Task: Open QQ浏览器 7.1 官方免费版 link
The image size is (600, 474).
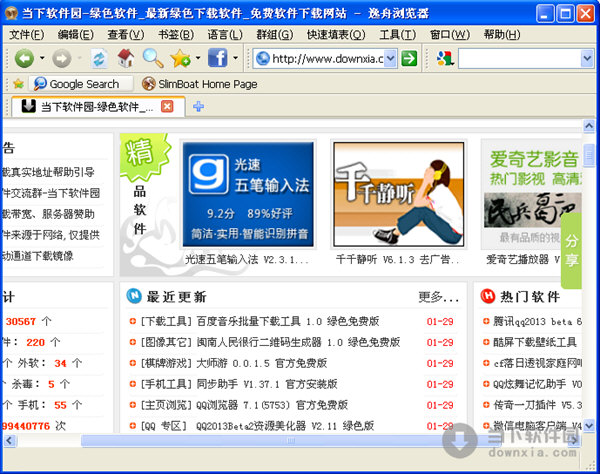Action: click(272, 405)
